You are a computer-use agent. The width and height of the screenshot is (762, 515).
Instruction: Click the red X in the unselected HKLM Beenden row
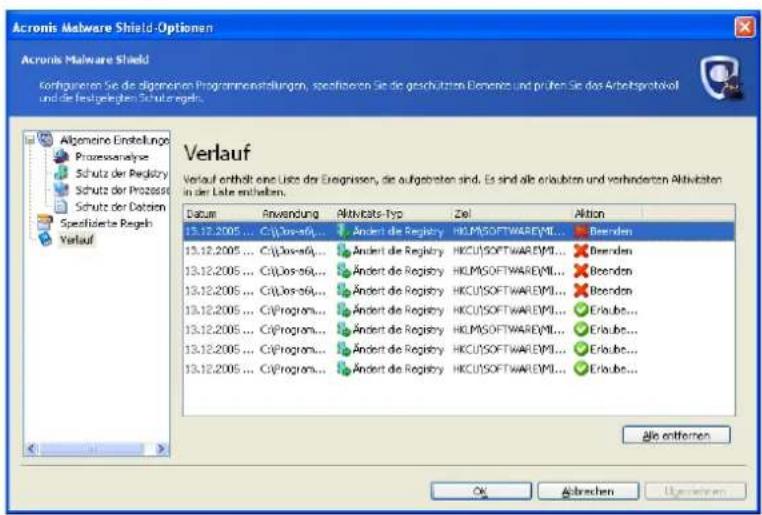581,271
